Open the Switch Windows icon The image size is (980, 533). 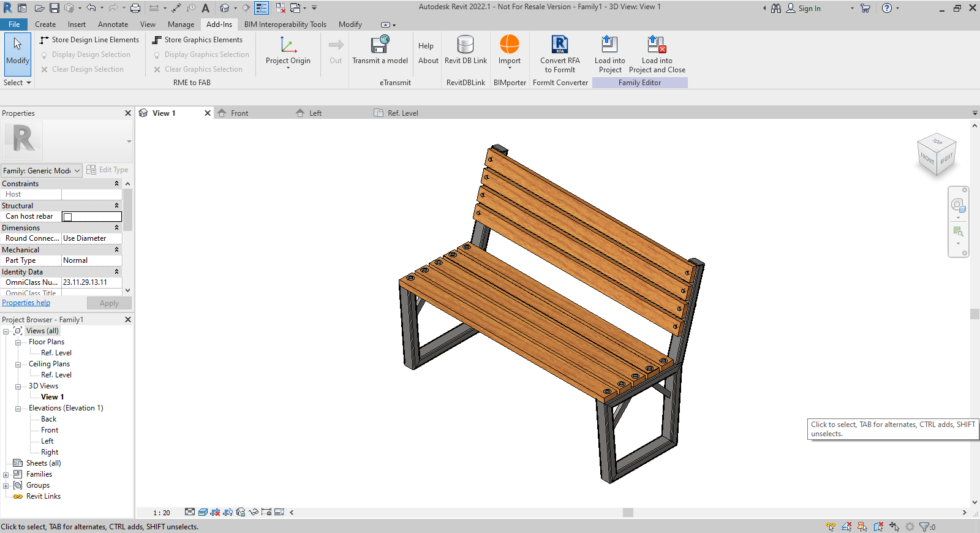click(x=296, y=8)
